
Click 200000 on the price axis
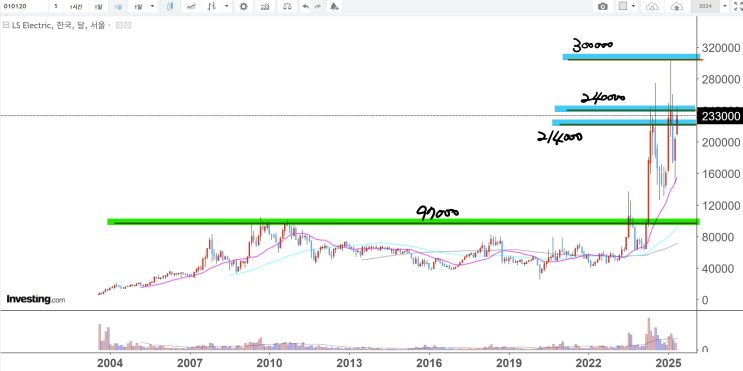click(720, 142)
